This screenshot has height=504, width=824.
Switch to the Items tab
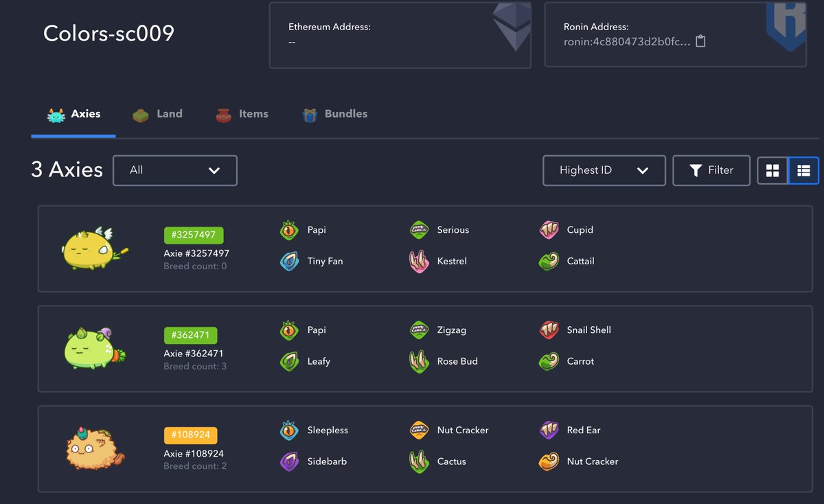(x=242, y=115)
